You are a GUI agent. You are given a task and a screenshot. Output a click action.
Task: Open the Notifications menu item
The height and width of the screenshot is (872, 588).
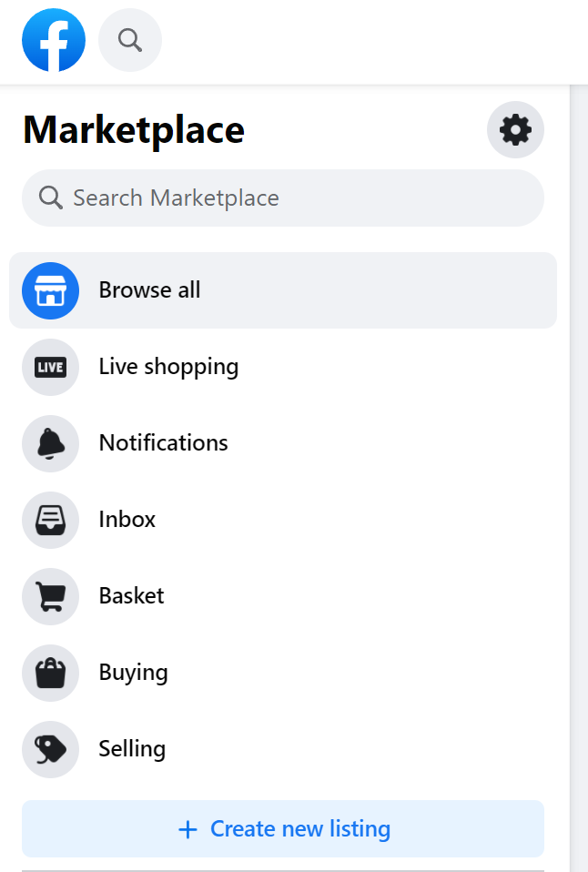pyautogui.click(x=164, y=443)
